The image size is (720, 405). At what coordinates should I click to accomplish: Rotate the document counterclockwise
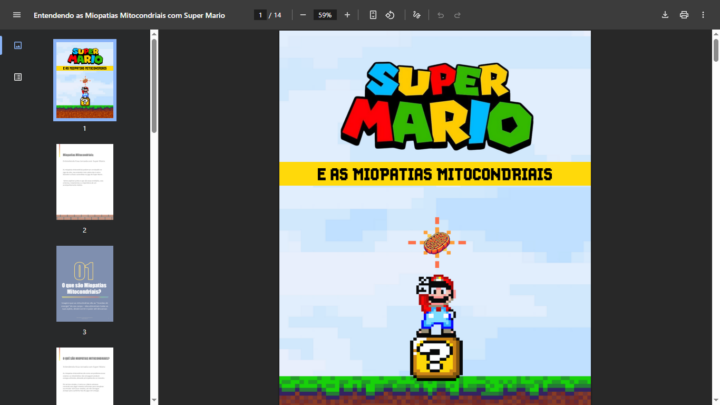point(390,15)
